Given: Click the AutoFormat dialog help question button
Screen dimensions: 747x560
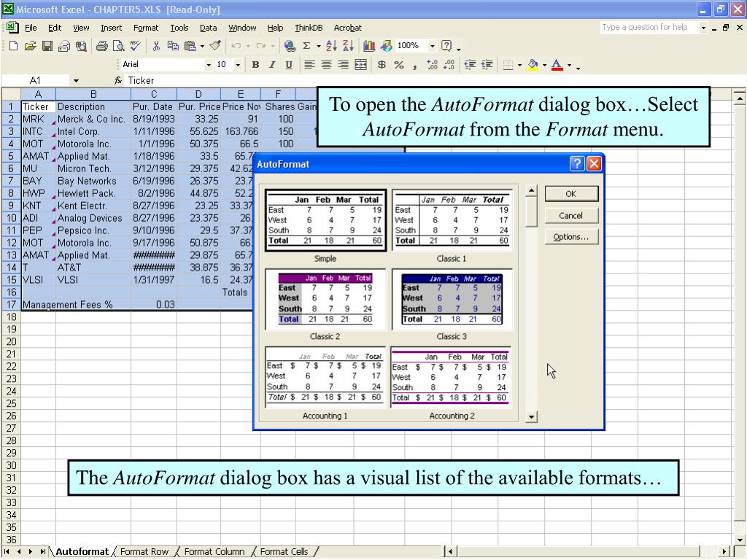Looking at the screenshot, I should (577, 164).
